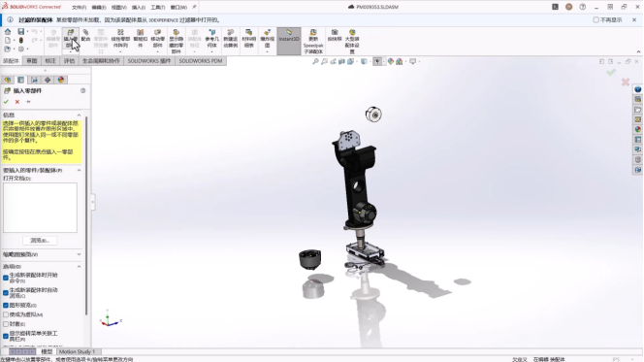Switch to the Evaluate (评估) tab
644x362 pixels.
click(x=69, y=61)
